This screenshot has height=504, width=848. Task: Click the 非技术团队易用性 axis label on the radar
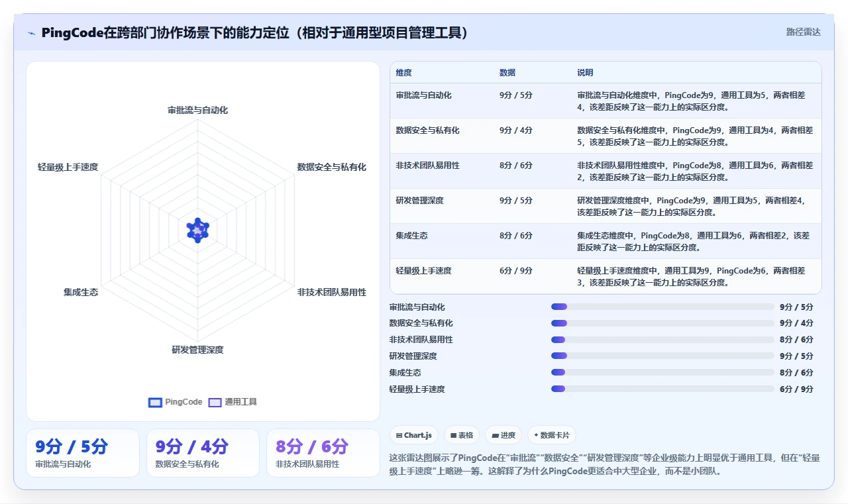331,292
